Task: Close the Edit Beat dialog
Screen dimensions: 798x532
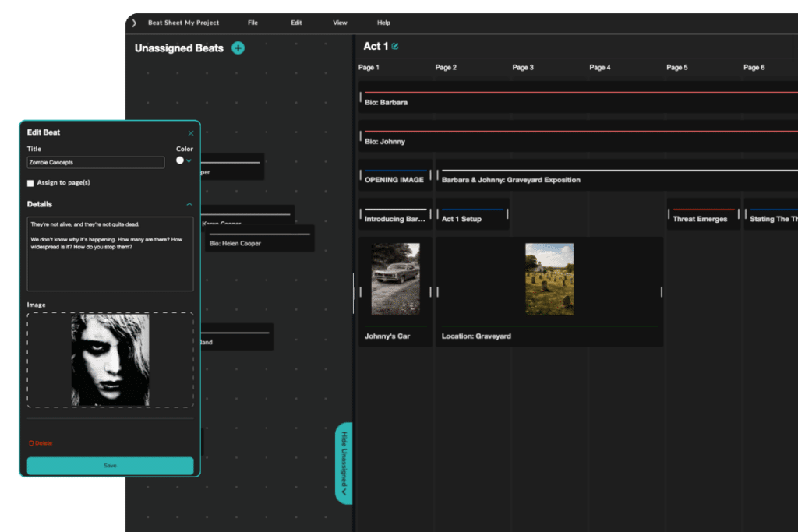Action: [x=191, y=133]
